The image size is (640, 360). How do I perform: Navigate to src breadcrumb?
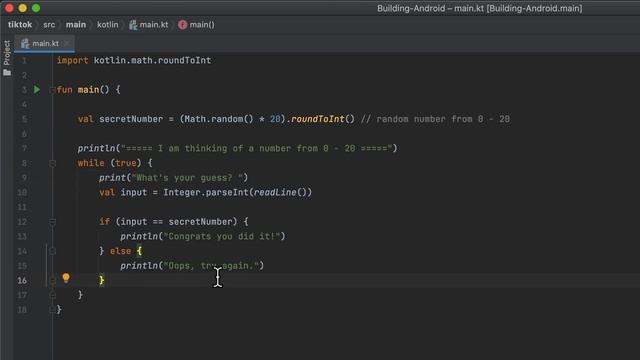tap(49, 25)
